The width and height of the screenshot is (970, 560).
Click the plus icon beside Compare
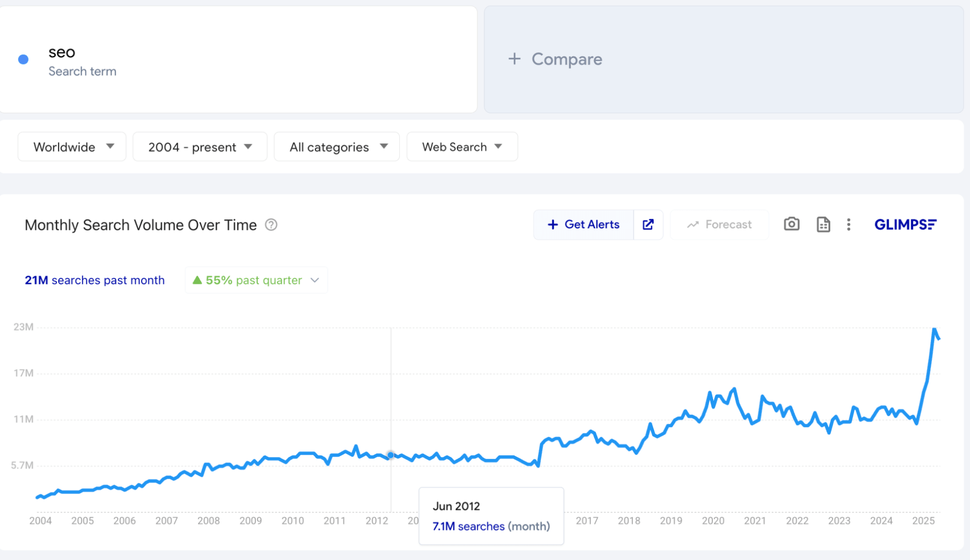(514, 59)
